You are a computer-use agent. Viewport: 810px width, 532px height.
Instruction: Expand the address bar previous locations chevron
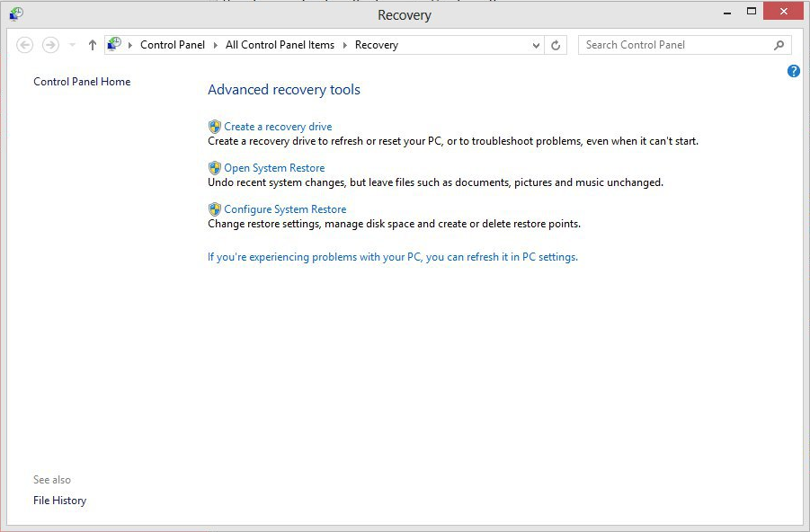click(536, 46)
